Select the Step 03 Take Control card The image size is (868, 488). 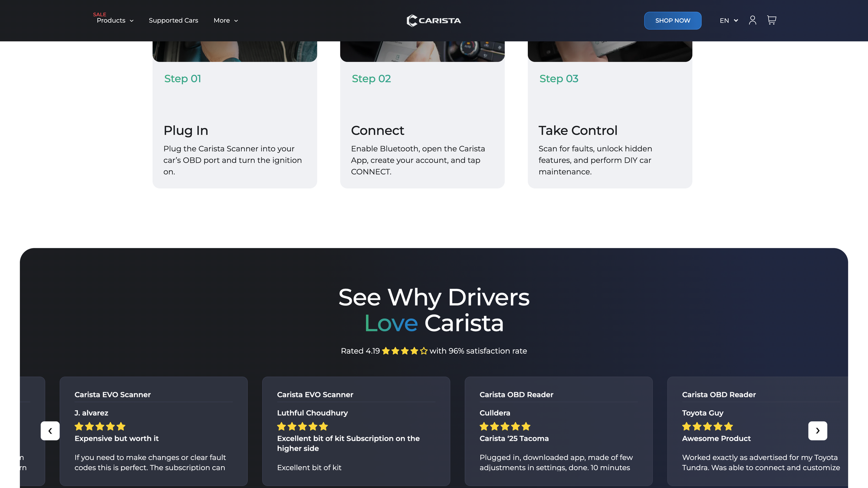pos(610,115)
